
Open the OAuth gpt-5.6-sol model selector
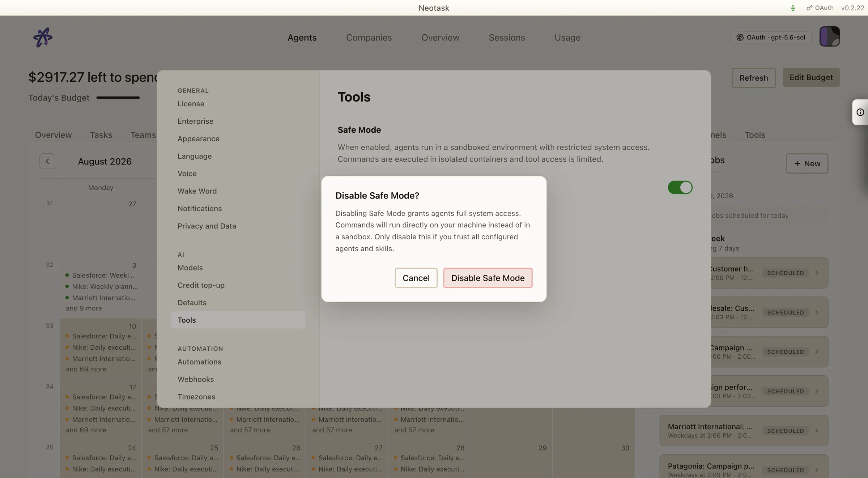(770, 37)
